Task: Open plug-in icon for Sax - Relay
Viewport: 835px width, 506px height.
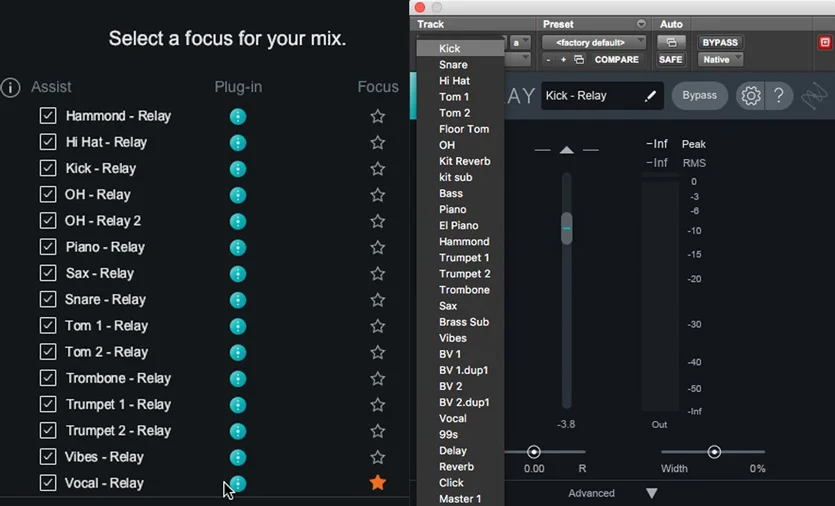Action: coord(238,273)
